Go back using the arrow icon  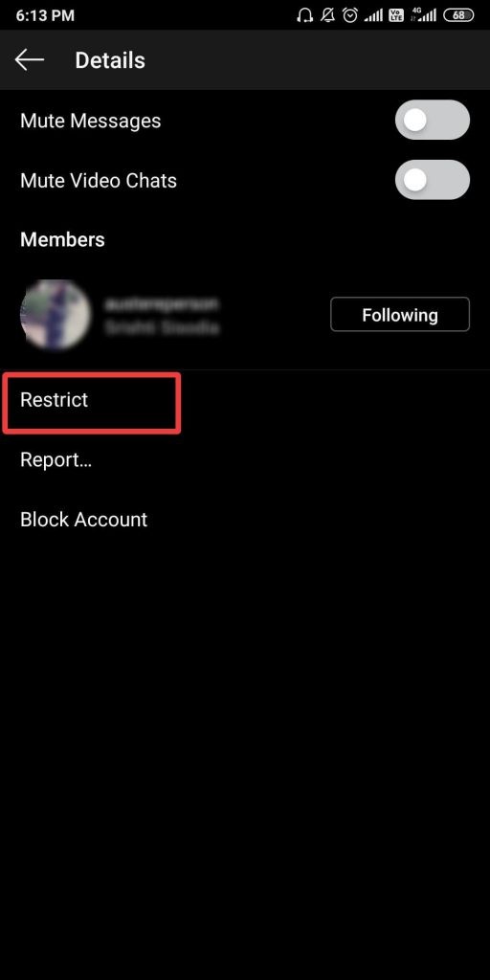[x=30, y=60]
